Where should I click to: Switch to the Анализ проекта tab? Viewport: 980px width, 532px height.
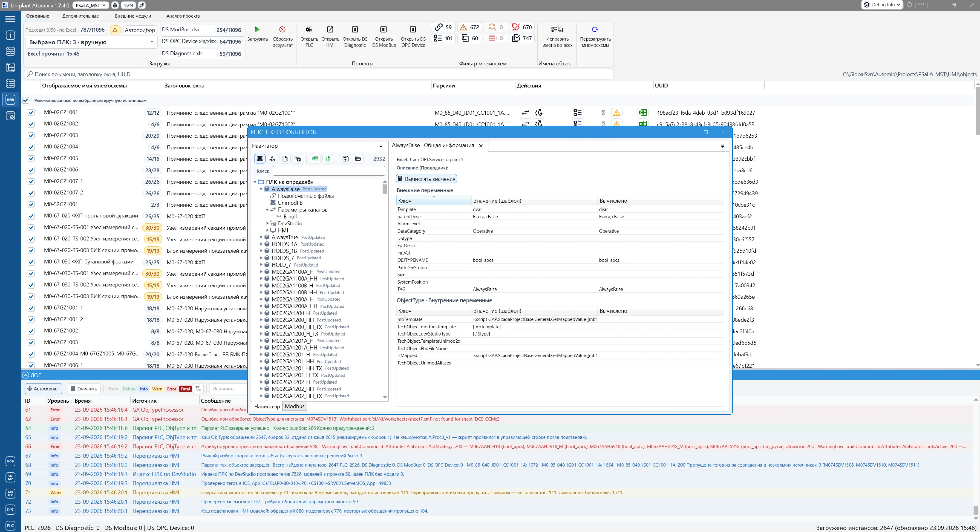[x=183, y=16]
